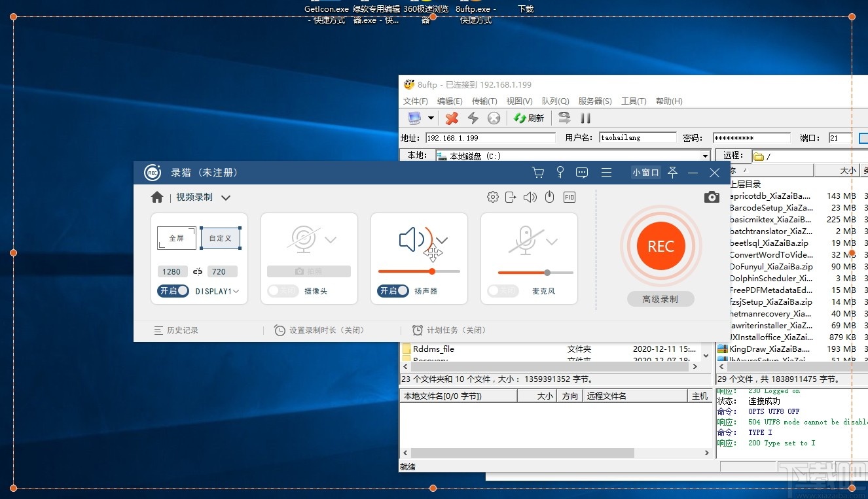The width and height of the screenshot is (868, 499).
Task: Click the REC button to start recording
Action: point(660,247)
